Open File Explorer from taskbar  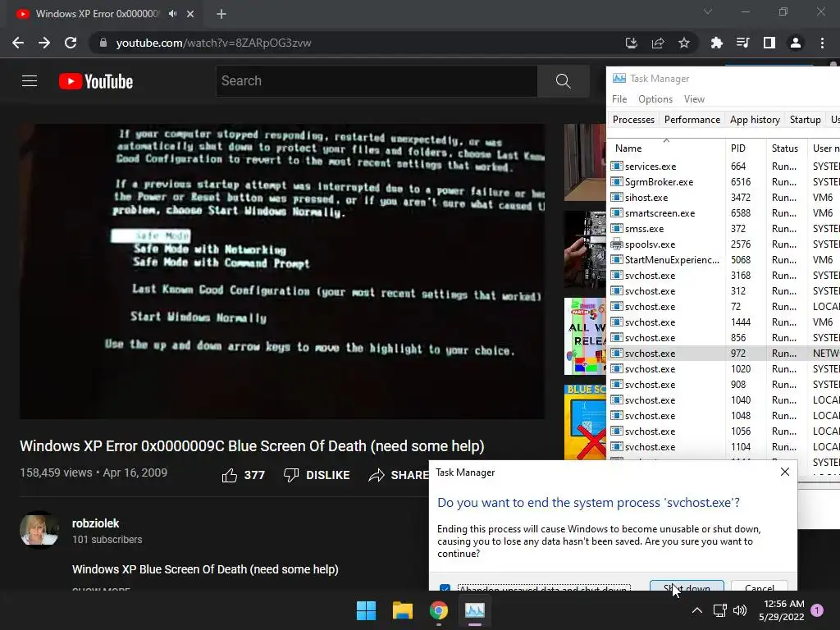(402, 610)
